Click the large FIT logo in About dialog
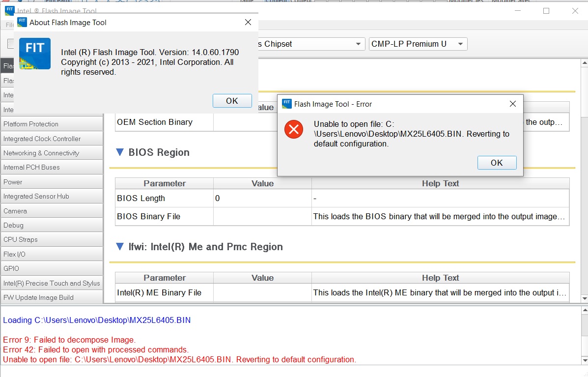 click(35, 54)
